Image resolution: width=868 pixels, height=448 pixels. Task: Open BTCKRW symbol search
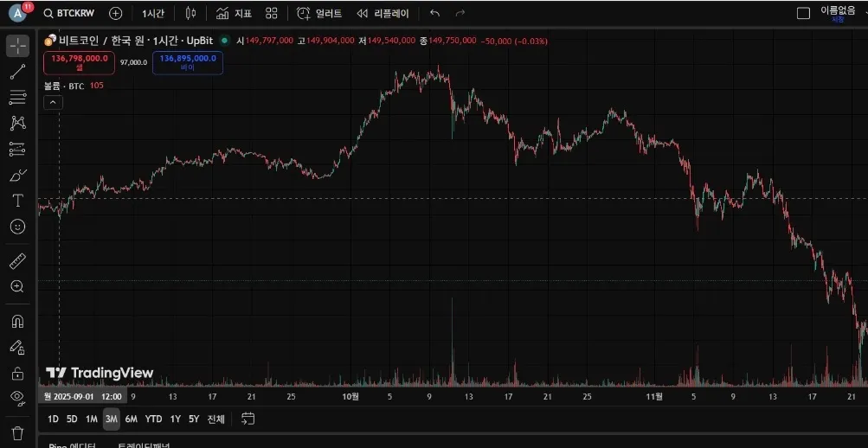(68, 13)
